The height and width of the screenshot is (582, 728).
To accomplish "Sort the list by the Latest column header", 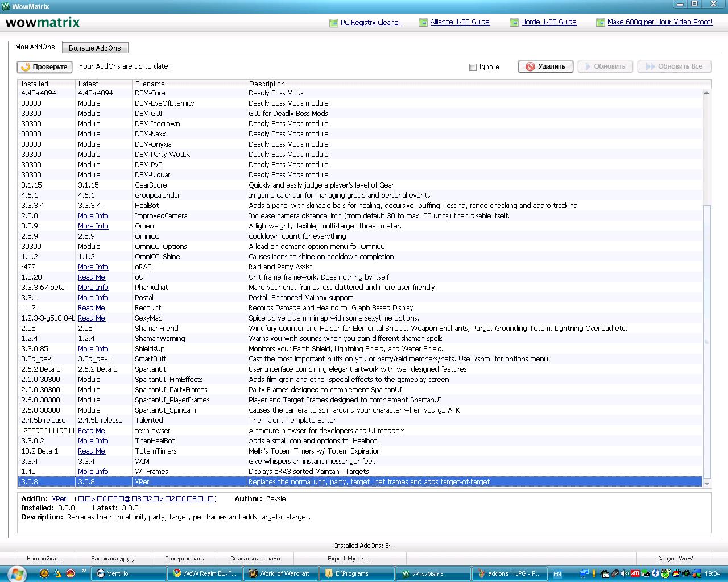I will (104, 84).
